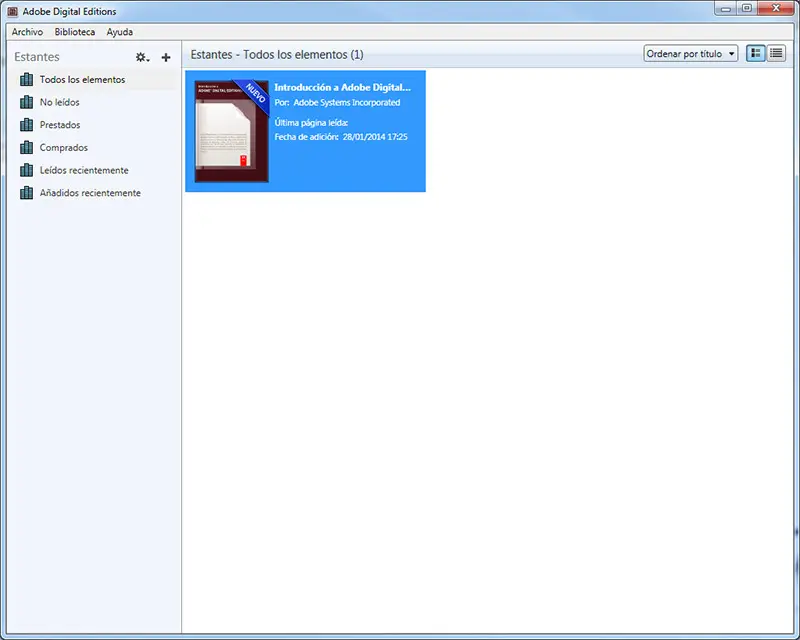Viewport: 800px width, 640px height.
Task: Open the bookshelf options gear icon
Action: [x=142, y=57]
